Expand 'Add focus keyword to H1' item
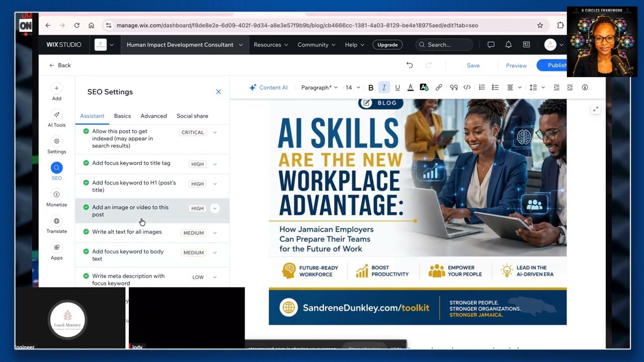 215,184
